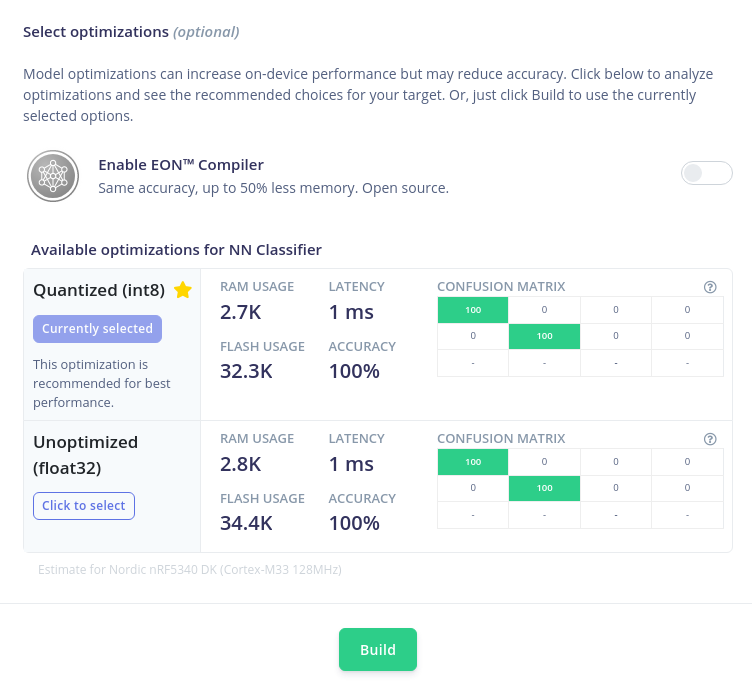Click first green 100 cell in Quantized matrix
The image size is (752, 691).
473,310
